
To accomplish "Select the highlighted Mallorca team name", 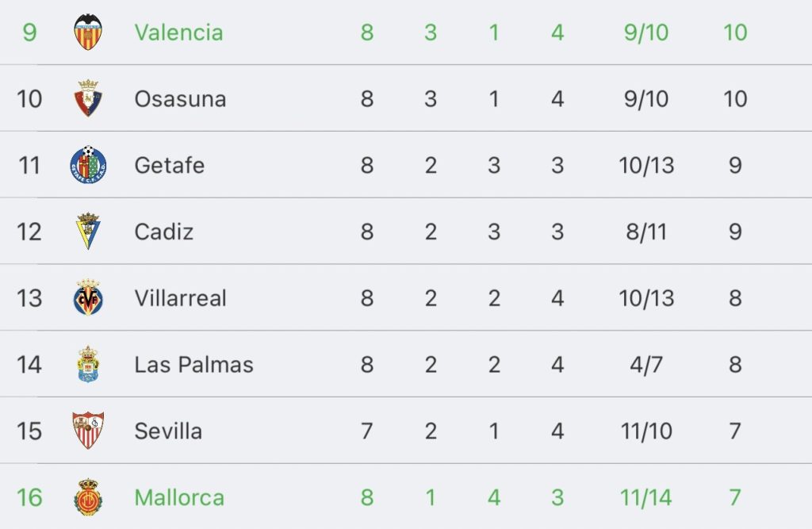I will pyautogui.click(x=179, y=497).
